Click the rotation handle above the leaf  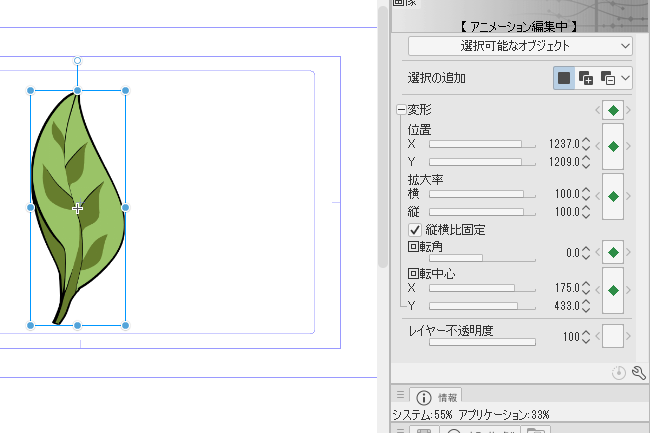[x=78, y=61]
